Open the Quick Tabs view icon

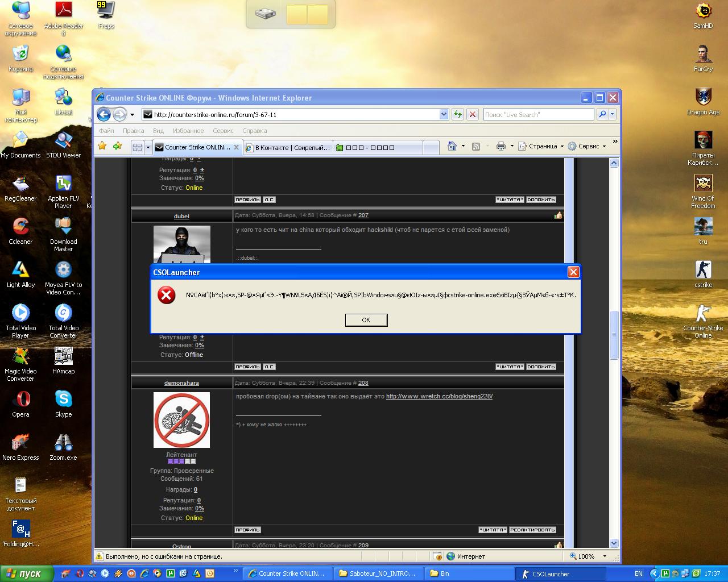[137, 147]
